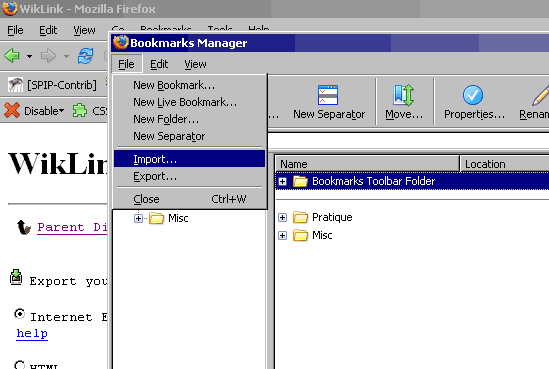Select Misc folder in right list
The width and height of the screenshot is (549, 369).
[x=322, y=235]
